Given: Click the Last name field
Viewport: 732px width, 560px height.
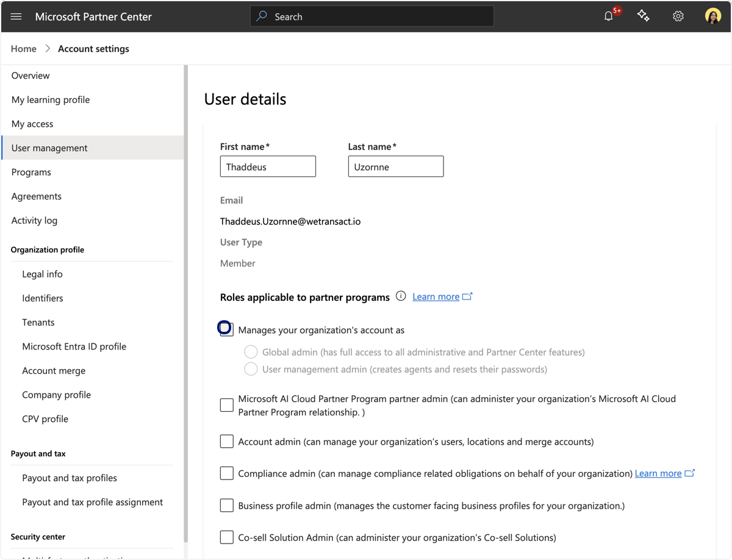Looking at the screenshot, I should click(396, 167).
